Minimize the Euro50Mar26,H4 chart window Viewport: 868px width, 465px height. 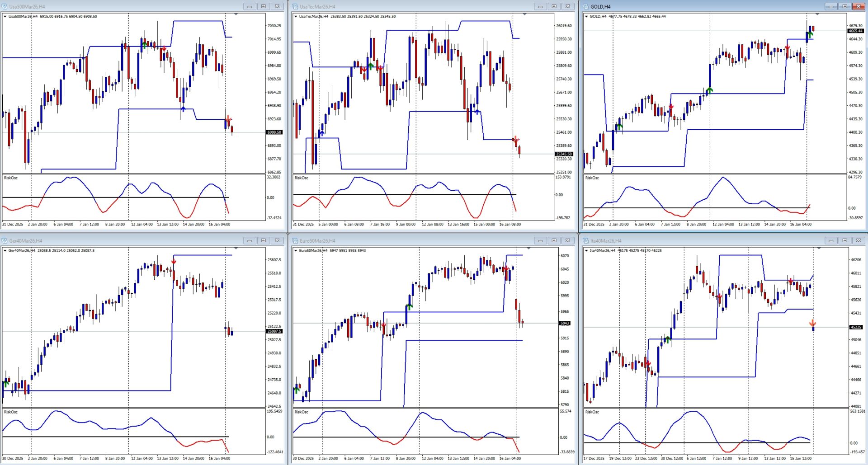(540, 240)
